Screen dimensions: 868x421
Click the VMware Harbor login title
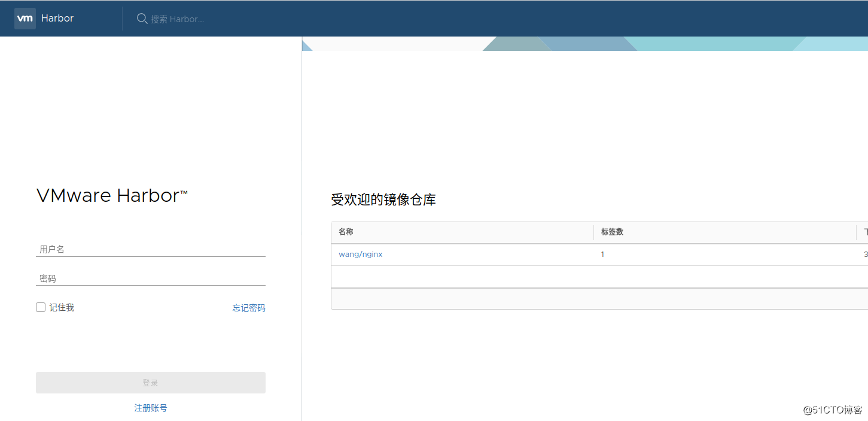pos(112,196)
